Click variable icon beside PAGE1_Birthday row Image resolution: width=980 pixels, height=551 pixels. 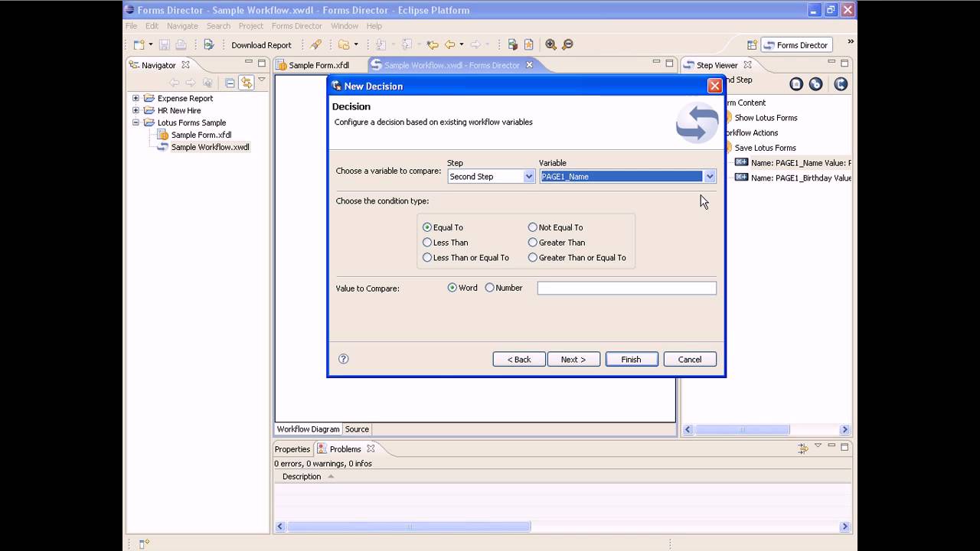pyautogui.click(x=741, y=178)
